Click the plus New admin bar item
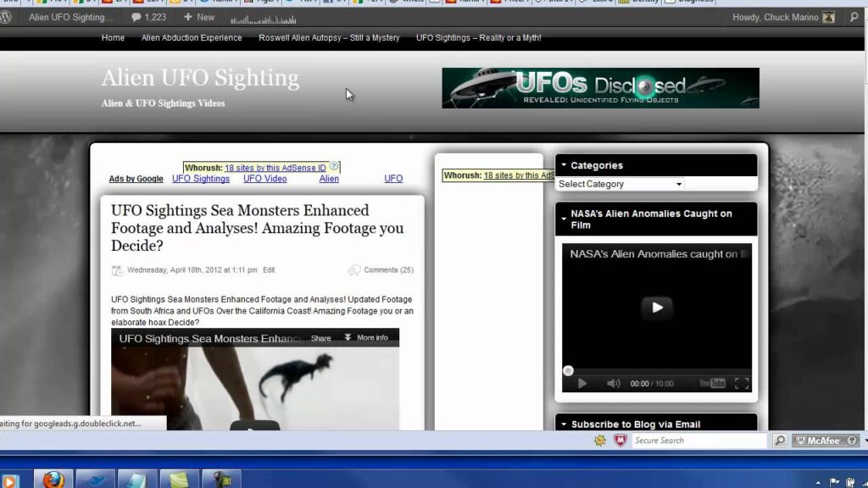This screenshot has width=868, height=488. tap(198, 17)
